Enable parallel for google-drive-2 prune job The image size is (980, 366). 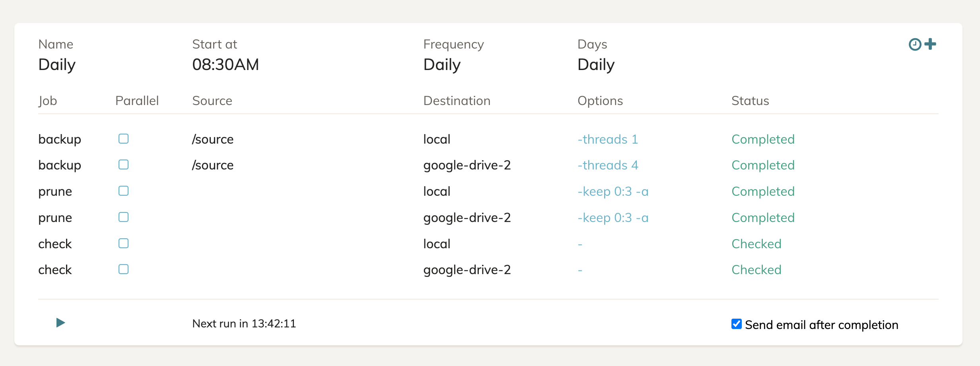pos(123,217)
